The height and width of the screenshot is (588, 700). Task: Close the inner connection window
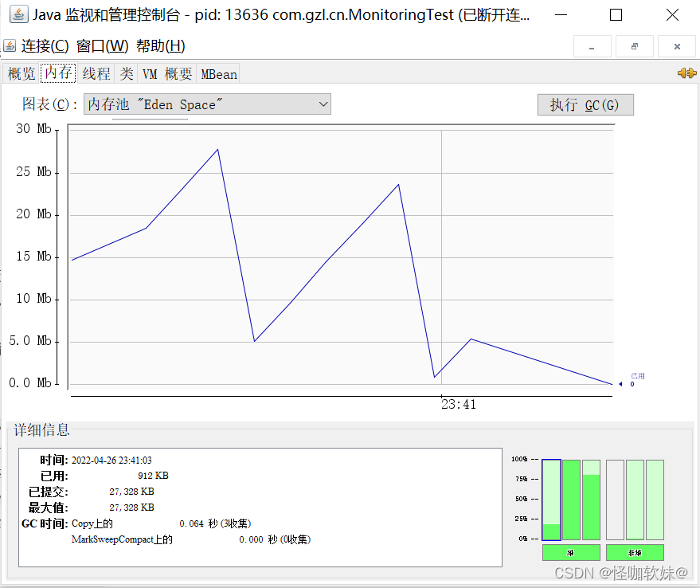pos(677,46)
